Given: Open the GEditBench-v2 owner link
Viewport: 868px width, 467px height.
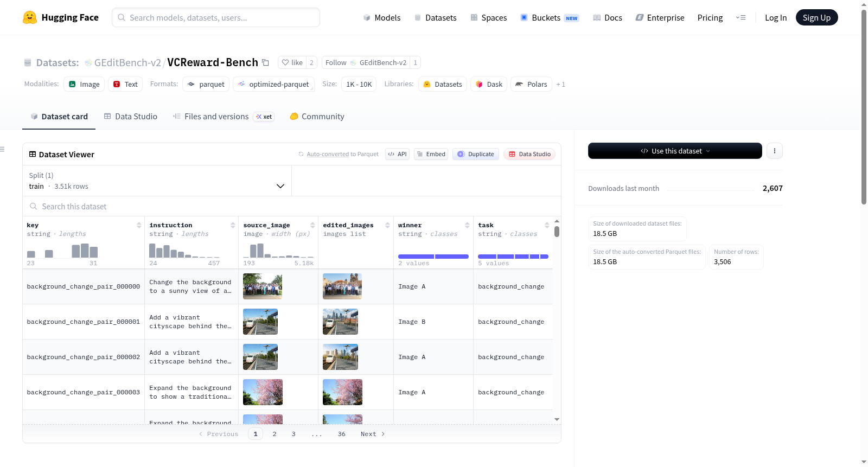Looking at the screenshot, I should (127, 62).
